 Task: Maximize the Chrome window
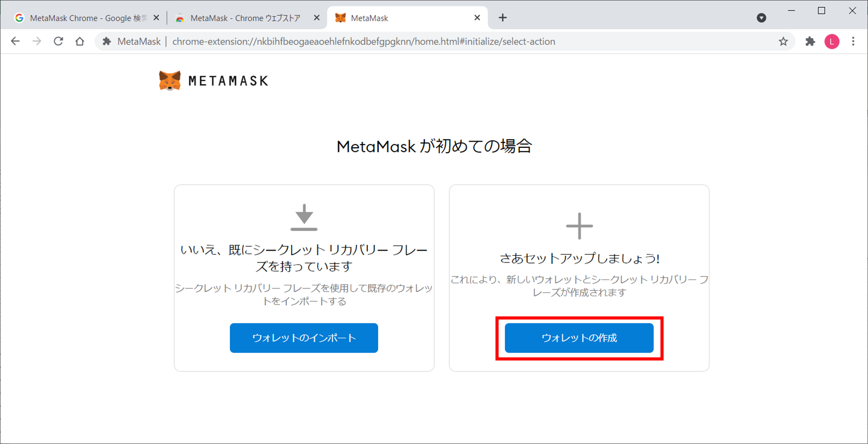coord(821,10)
